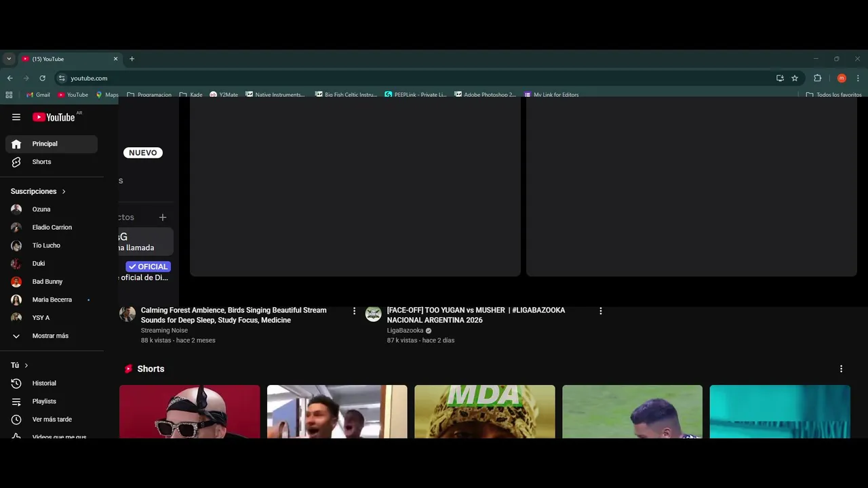This screenshot has height=488, width=868.
Task: Select the (15) YouTube tab
Action: (x=69, y=59)
